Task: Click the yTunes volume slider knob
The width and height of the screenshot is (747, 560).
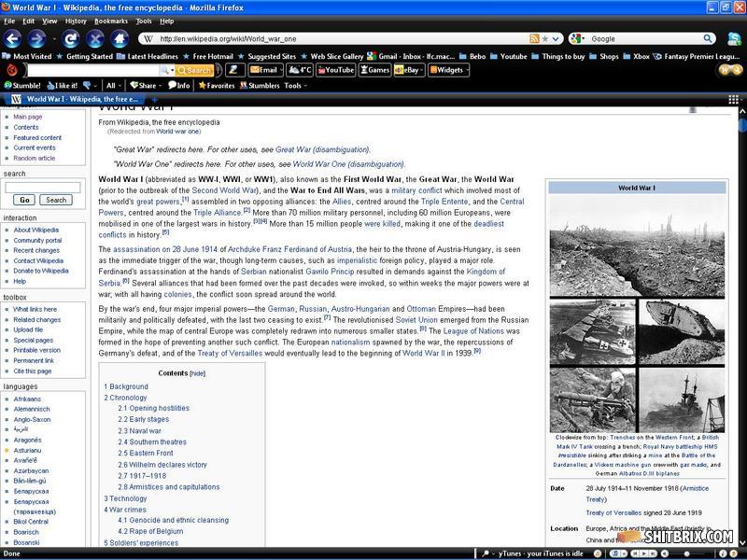Action: pos(686,553)
